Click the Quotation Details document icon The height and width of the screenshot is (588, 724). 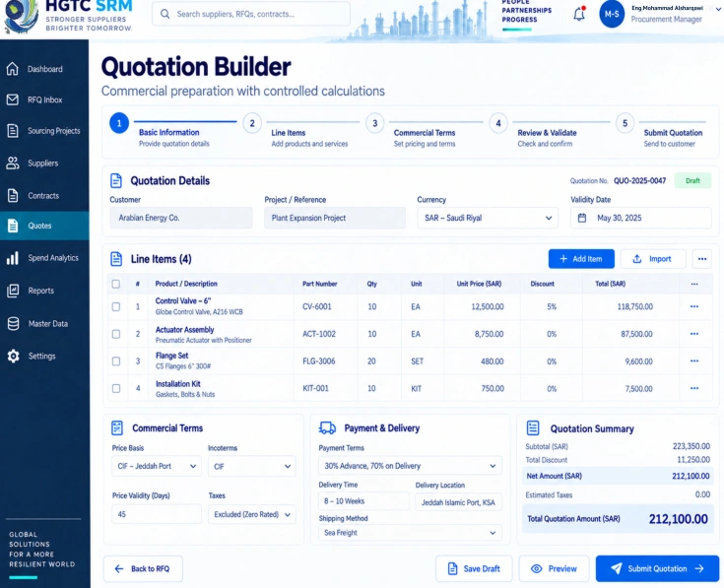pos(116,180)
